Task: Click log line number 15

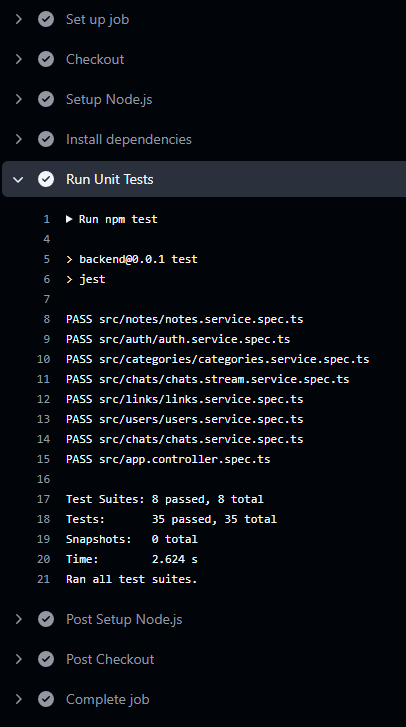Action: tap(43, 459)
